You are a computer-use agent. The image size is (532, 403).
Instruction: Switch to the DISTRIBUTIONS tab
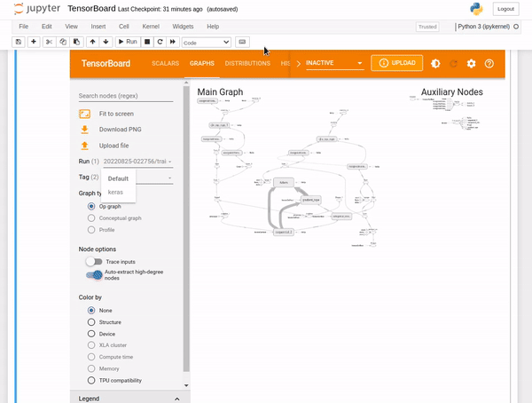pyautogui.click(x=247, y=64)
